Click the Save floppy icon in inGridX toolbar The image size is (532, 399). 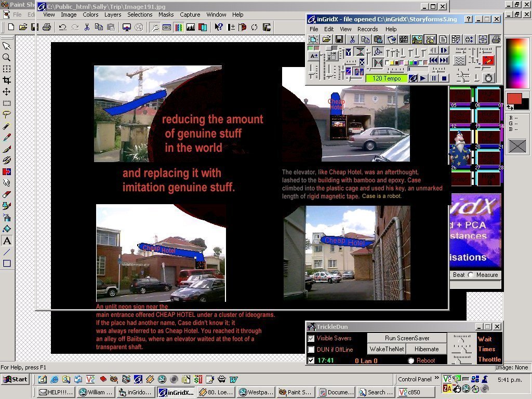click(x=339, y=39)
